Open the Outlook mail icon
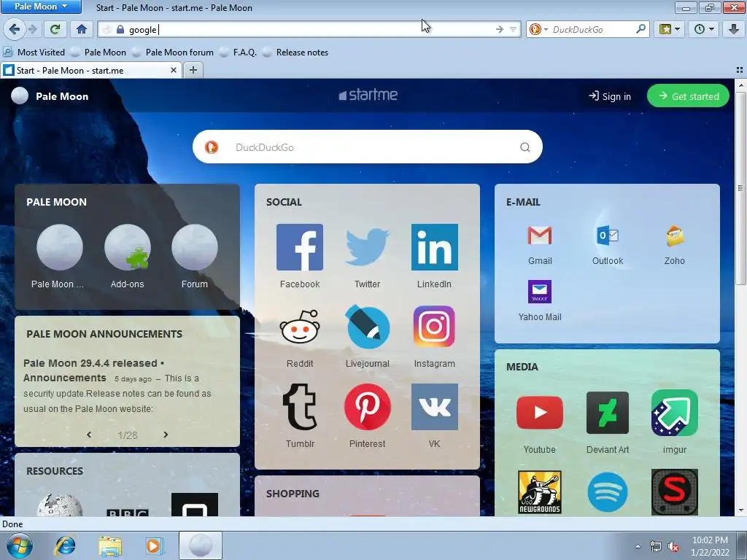 click(x=608, y=236)
